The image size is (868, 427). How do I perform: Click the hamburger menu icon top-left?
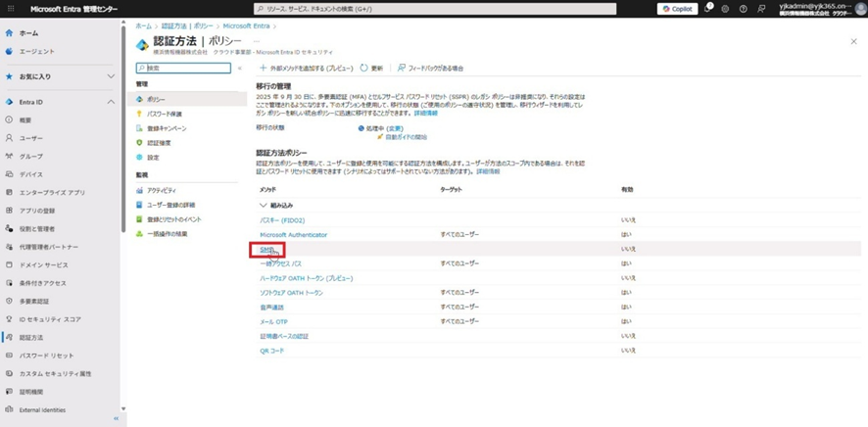pos(11,9)
